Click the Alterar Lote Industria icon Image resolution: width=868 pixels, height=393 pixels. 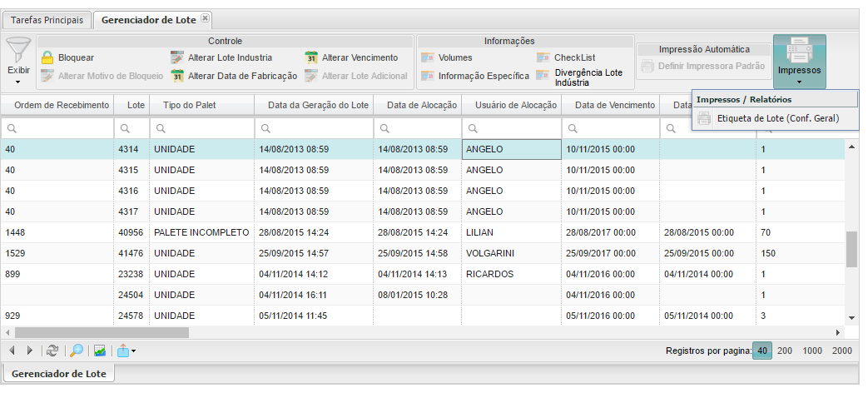coord(177,57)
